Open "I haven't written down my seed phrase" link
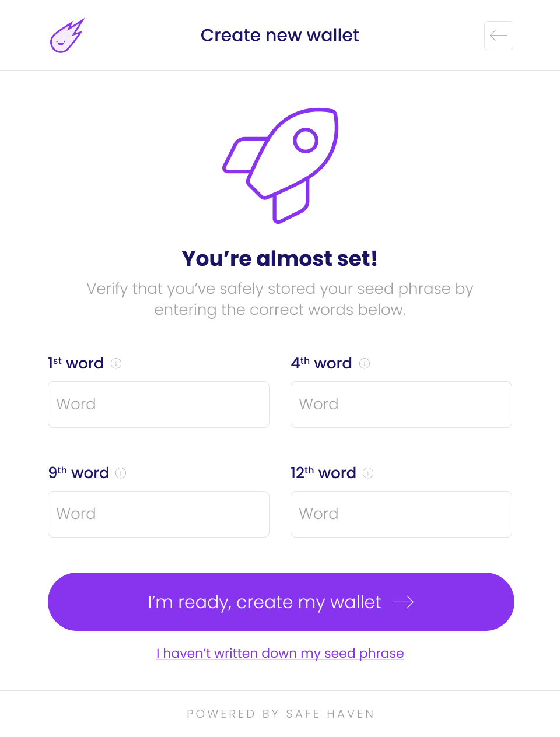This screenshot has width=560, height=737. pyautogui.click(x=280, y=653)
